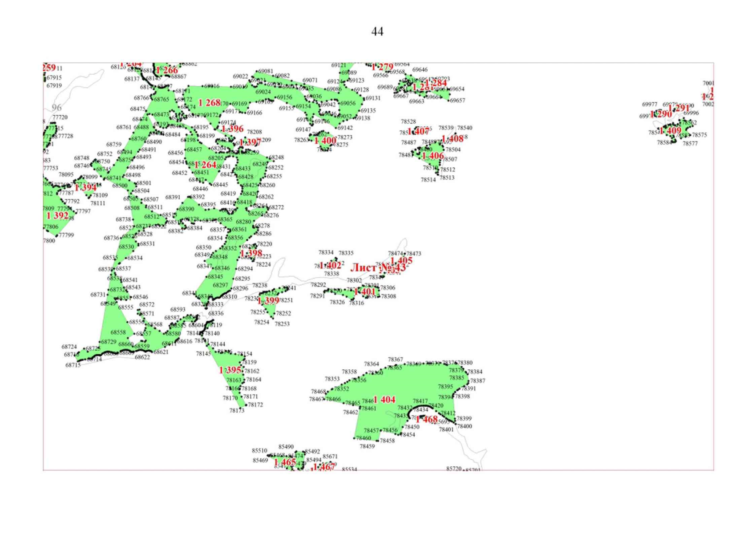
Task: Select the red label 1 399
Action: point(268,301)
